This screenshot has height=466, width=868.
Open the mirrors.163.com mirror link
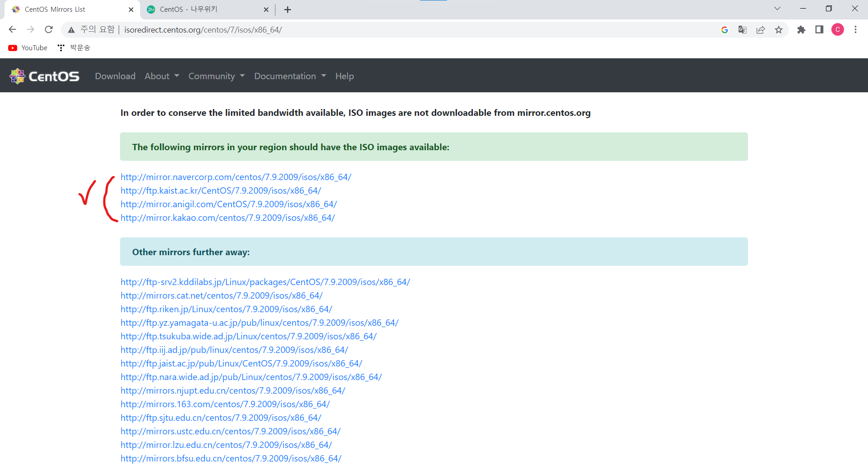click(x=225, y=404)
